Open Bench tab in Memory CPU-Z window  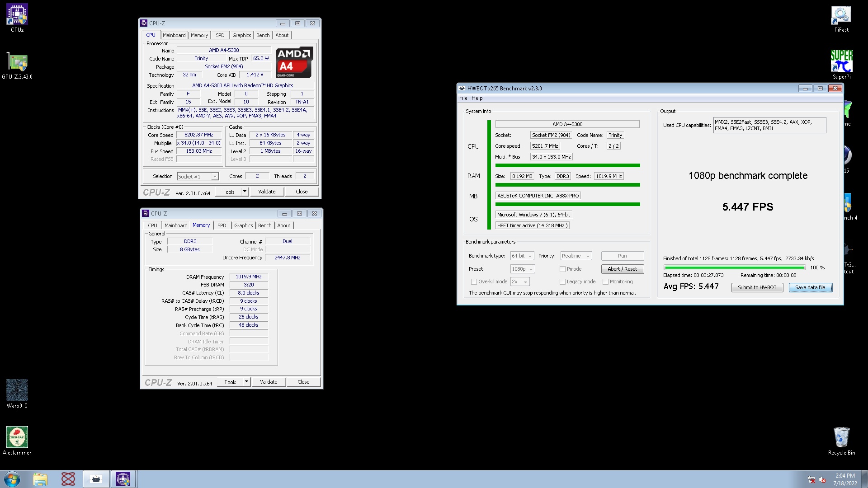[x=265, y=225]
